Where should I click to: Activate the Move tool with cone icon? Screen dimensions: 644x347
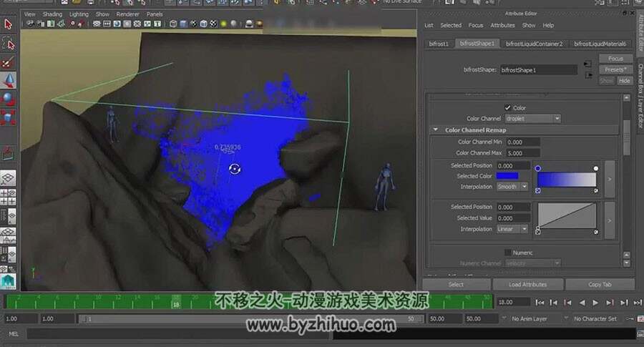pyautogui.click(x=8, y=80)
